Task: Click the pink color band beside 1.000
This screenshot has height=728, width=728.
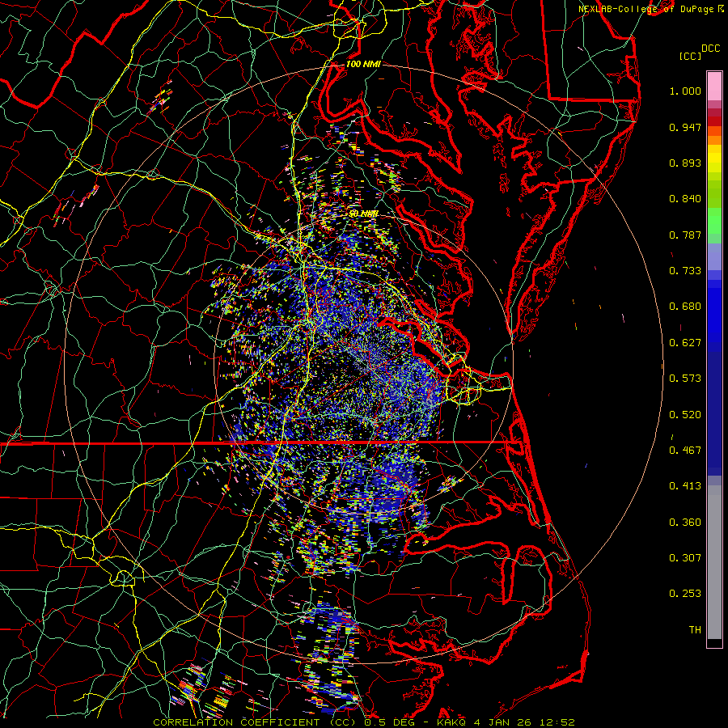Action: coord(714,87)
